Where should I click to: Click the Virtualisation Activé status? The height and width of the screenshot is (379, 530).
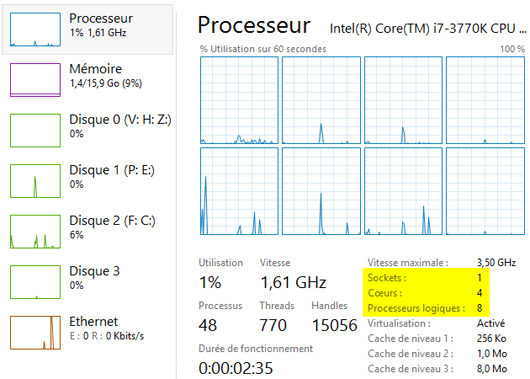tap(491, 323)
